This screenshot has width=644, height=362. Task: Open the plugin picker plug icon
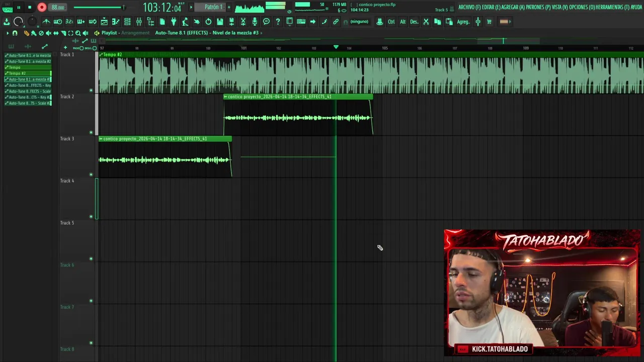(x=174, y=22)
